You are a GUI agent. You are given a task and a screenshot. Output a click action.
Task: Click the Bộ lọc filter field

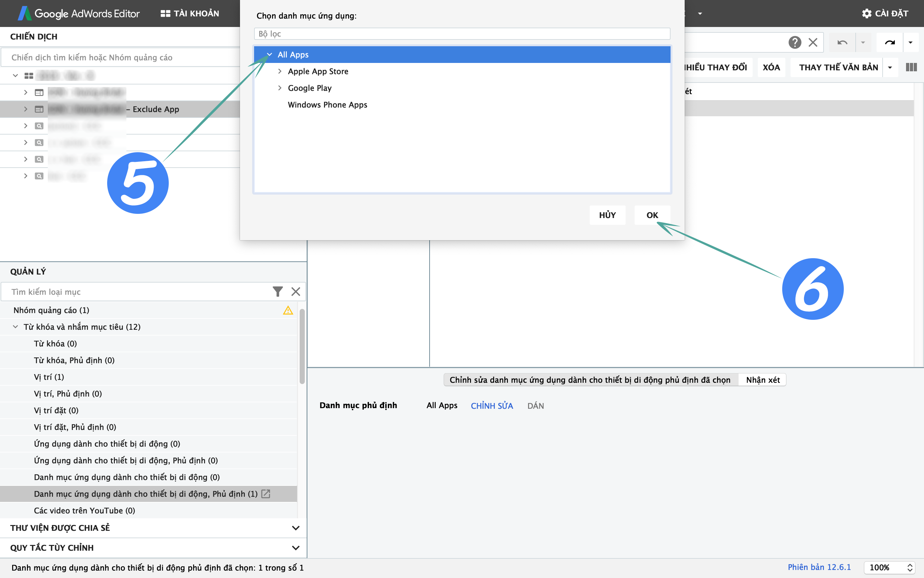coord(462,34)
